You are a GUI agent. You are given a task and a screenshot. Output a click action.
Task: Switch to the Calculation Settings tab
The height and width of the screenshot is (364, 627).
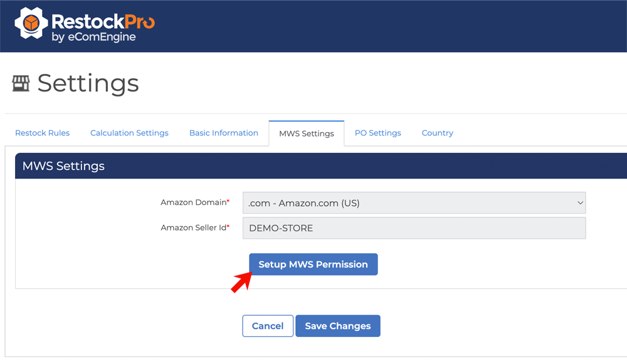[x=129, y=133]
